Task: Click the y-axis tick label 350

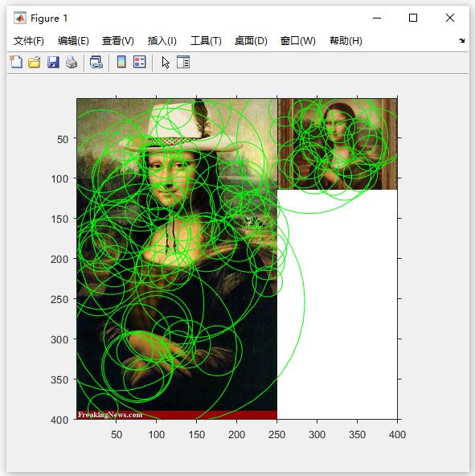Action: click(x=59, y=380)
